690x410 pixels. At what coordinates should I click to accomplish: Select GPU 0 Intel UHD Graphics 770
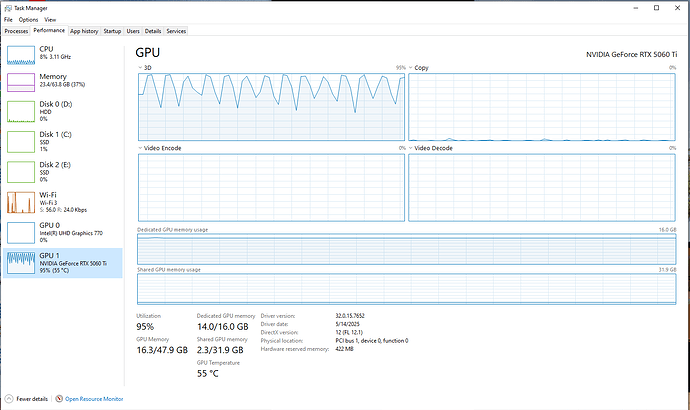click(x=62, y=233)
